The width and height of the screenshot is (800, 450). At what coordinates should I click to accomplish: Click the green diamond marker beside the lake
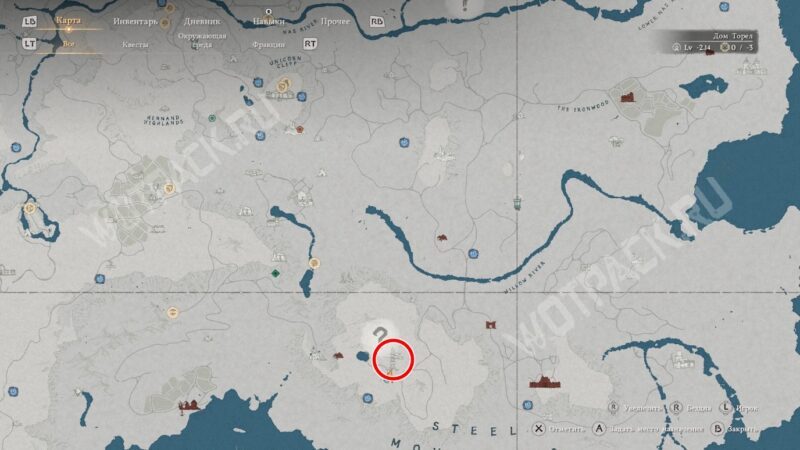click(x=275, y=273)
